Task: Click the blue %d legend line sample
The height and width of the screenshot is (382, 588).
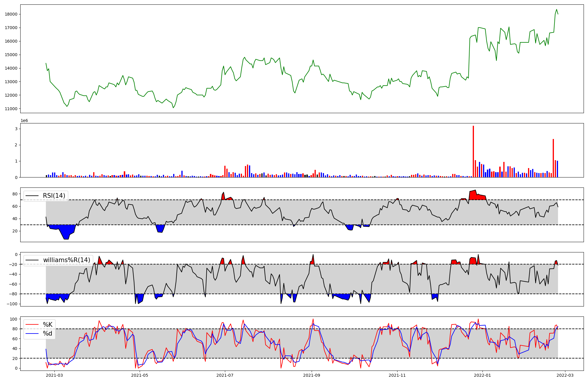Action: [x=32, y=334]
